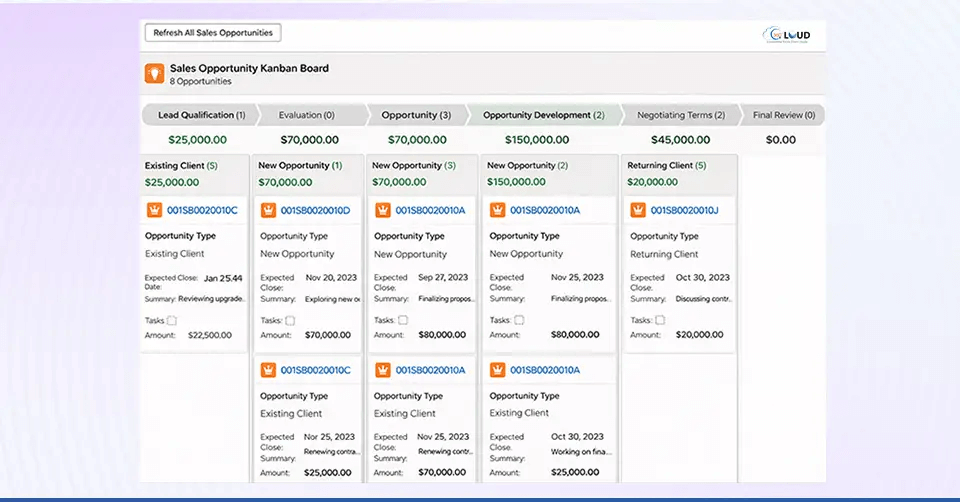
Task: Click crown icon beside 001SB0020010J
Action: (638, 210)
